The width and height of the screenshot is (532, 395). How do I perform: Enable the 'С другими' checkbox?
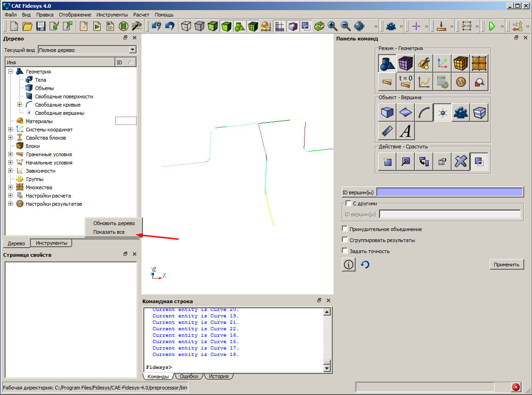[x=348, y=203]
